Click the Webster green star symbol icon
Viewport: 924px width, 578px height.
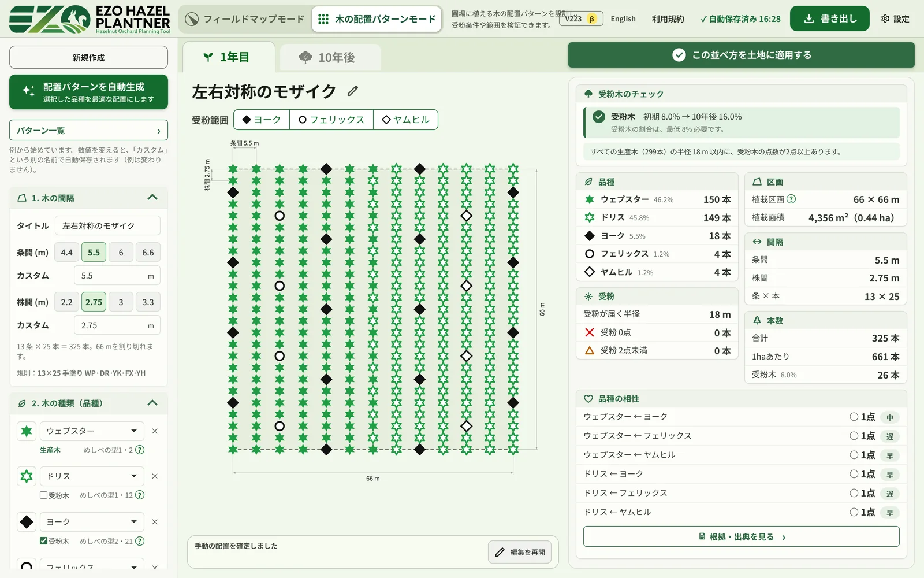(27, 431)
